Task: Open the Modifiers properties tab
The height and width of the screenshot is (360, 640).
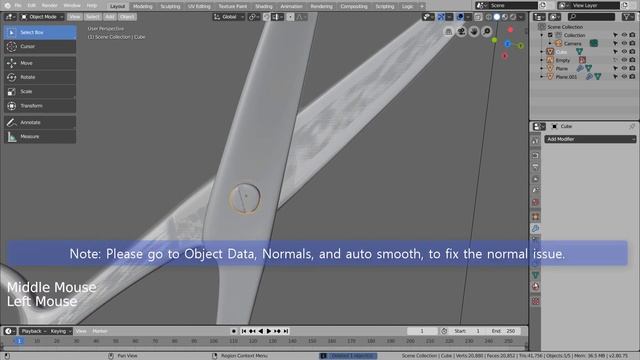Action: coord(536,229)
